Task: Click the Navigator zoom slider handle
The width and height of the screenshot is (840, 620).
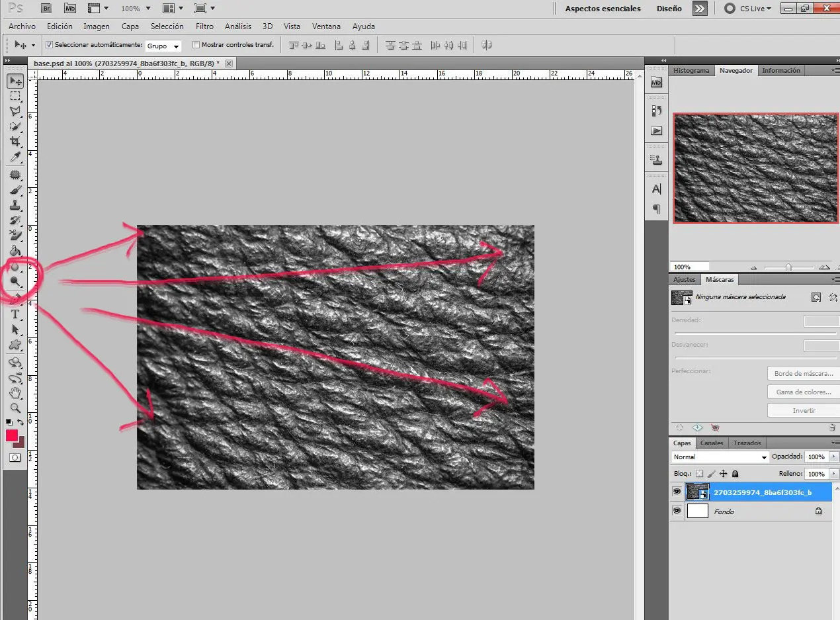Action: point(788,267)
